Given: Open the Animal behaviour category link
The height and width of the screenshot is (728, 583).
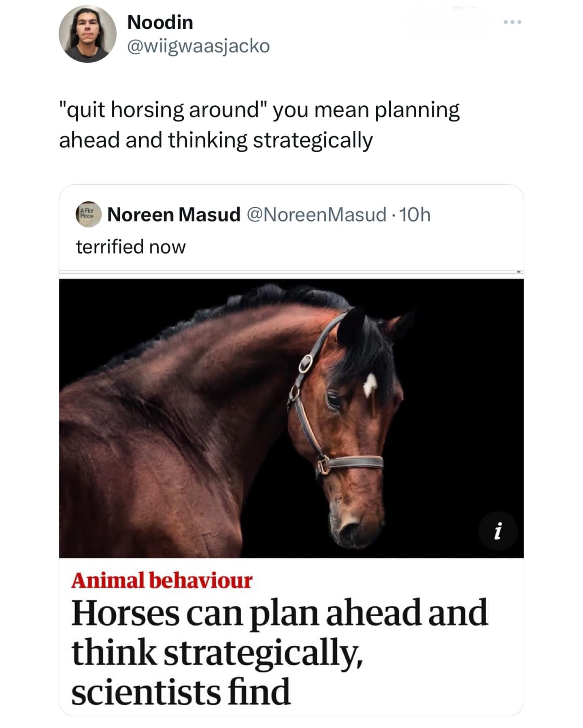Looking at the screenshot, I should click(162, 580).
